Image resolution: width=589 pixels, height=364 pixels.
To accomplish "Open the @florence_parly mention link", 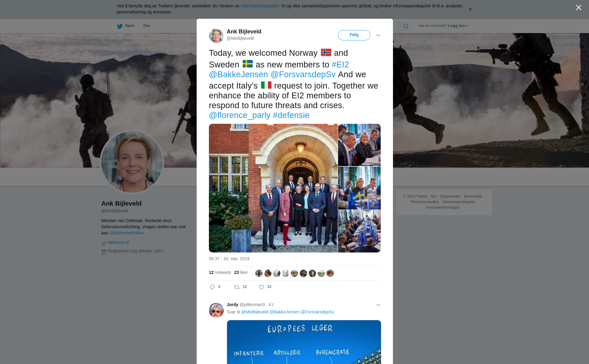I will [240, 115].
